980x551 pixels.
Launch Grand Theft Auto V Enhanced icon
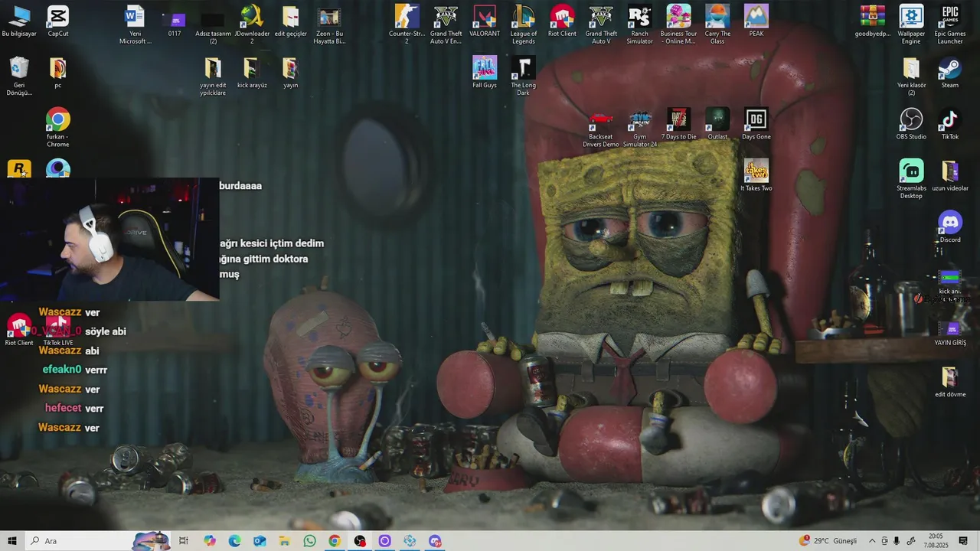tap(446, 25)
